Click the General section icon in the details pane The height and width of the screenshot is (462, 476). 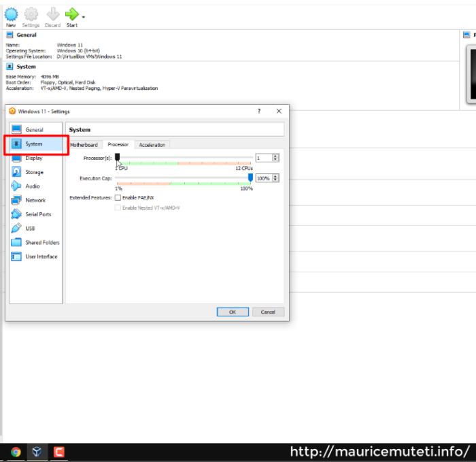(10, 35)
